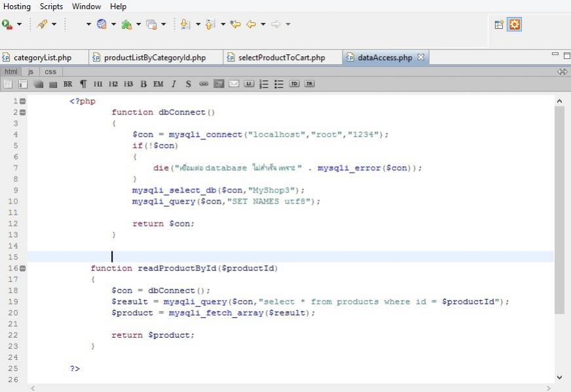Screen dimensions: 571x392
Task: Open the Run external tools dropdown arrow
Action: (19, 24)
